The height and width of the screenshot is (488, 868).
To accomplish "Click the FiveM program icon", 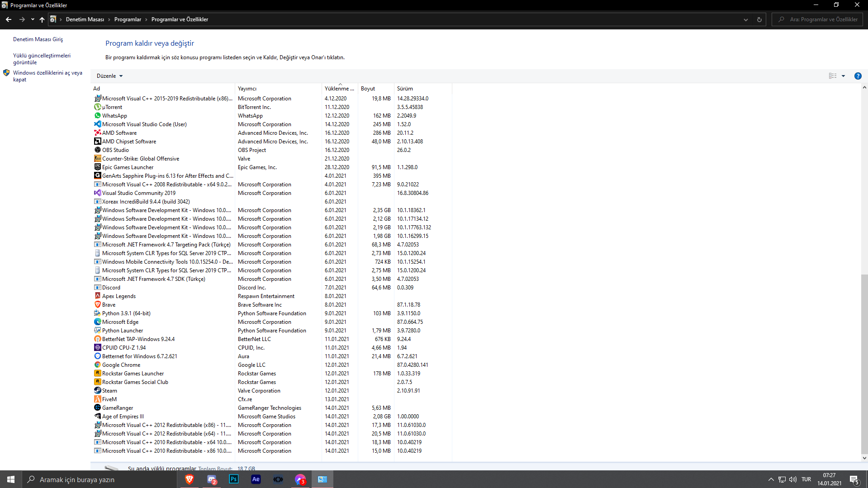I will click(x=97, y=399).
